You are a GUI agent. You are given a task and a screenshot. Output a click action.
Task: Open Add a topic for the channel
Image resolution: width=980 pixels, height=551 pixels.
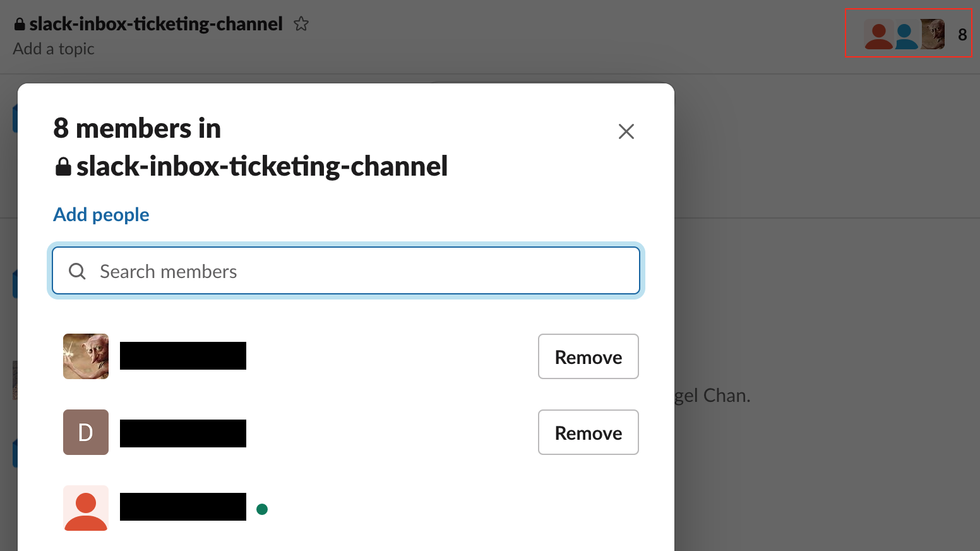coord(54,48)
